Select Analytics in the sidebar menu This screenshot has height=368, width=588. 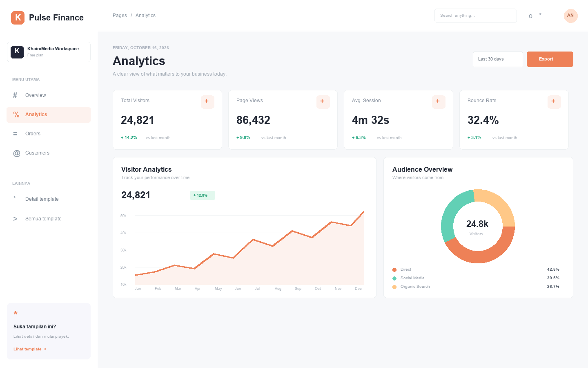tap(49, 114)
